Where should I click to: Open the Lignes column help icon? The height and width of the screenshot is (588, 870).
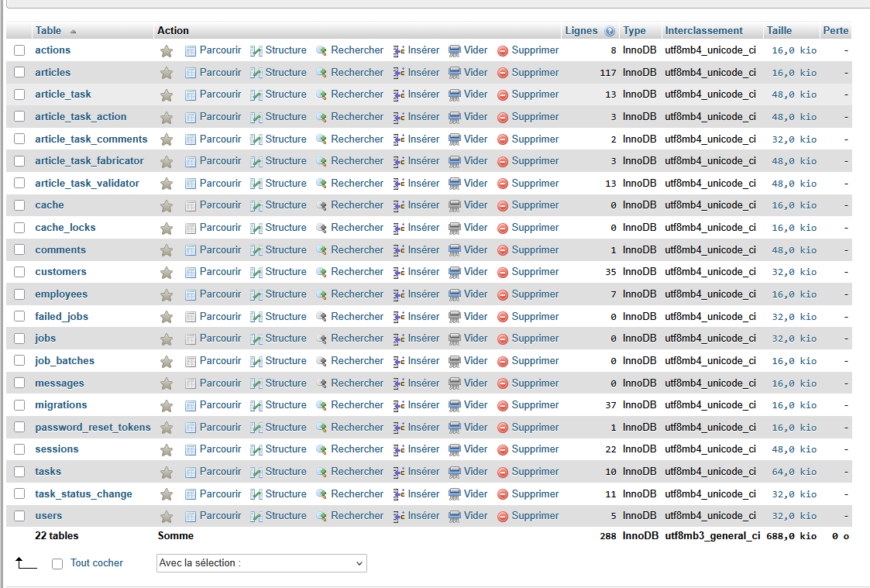610,32
